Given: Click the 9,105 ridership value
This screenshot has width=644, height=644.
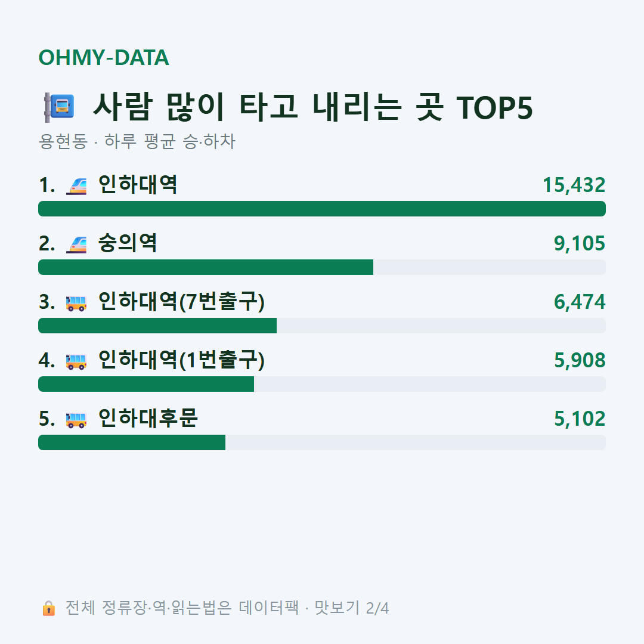Looking at the screenshot, I should click(x=580, y=243).
